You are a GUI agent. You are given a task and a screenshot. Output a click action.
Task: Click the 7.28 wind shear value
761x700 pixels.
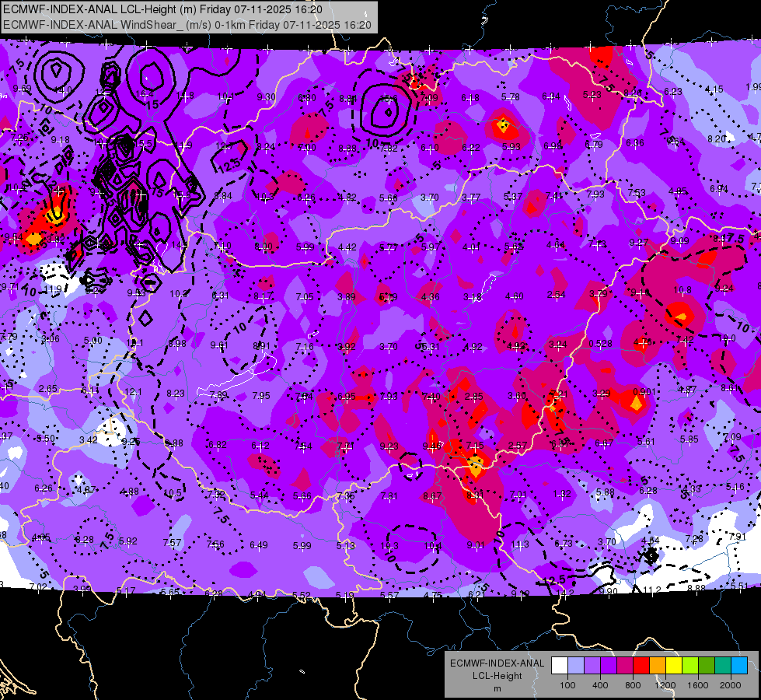coord(694,538)
